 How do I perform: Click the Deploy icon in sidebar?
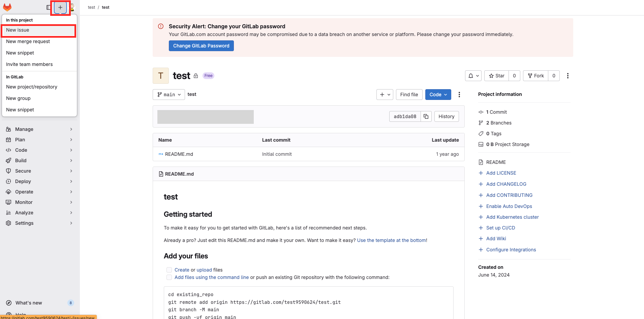click(8, 181)
